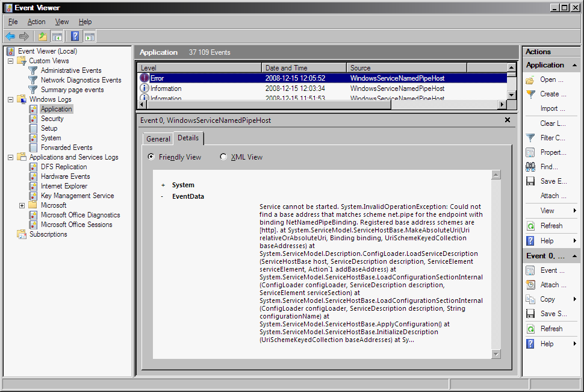Collapse Applications and Services Logs node
The height and width of the screenshot is (392, 584).
pos(10,157)
